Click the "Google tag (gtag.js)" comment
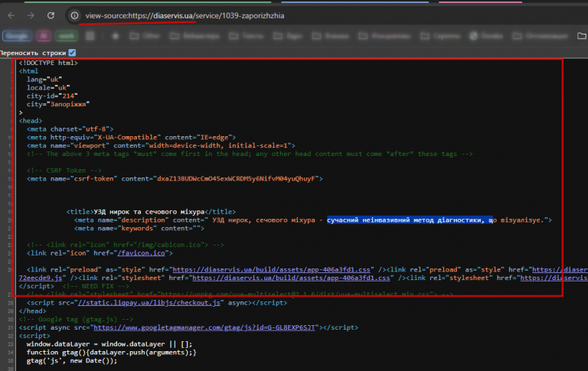This screenshot has height=371, width=588. [76, 319]
